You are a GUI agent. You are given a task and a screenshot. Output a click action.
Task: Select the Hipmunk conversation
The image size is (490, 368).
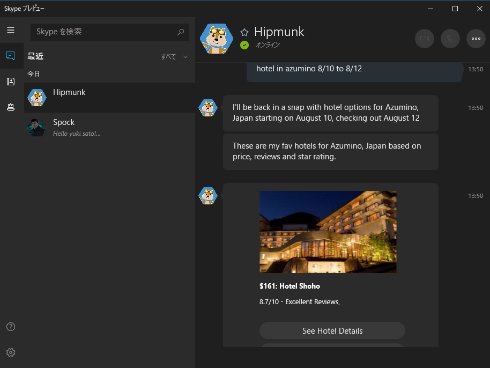(x=109, y=98)
